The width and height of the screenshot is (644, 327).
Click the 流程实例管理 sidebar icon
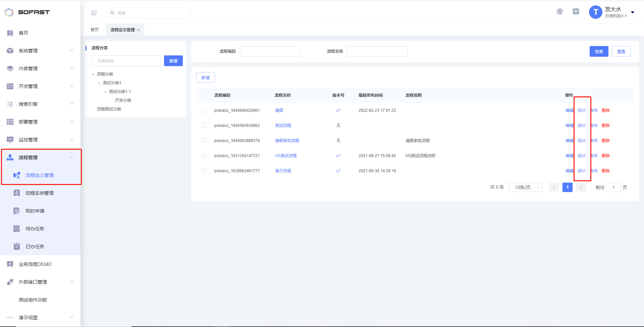click(17, 193)
